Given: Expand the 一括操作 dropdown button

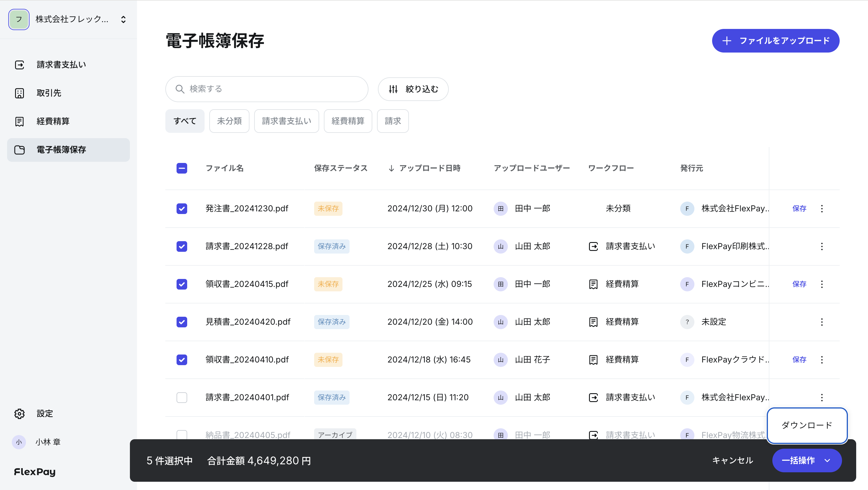Looking at the screenshot, I should (807, 460).
